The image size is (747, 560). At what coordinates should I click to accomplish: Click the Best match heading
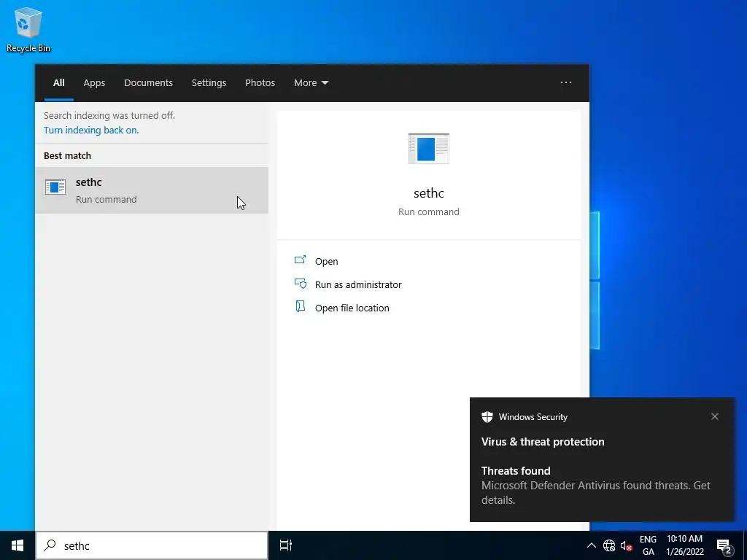tap(67, 156)
